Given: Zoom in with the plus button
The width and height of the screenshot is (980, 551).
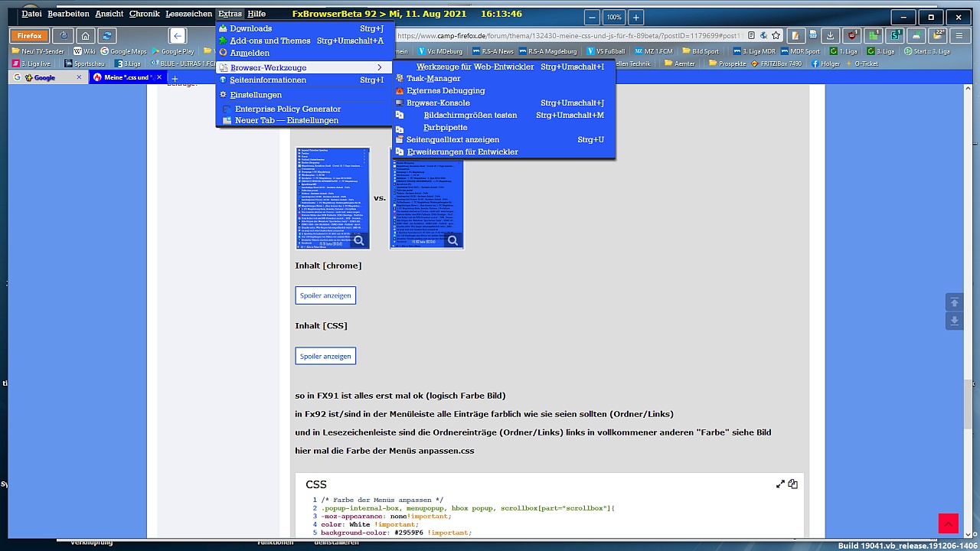Looking at the screenshot, I should (x=635, y=17).
